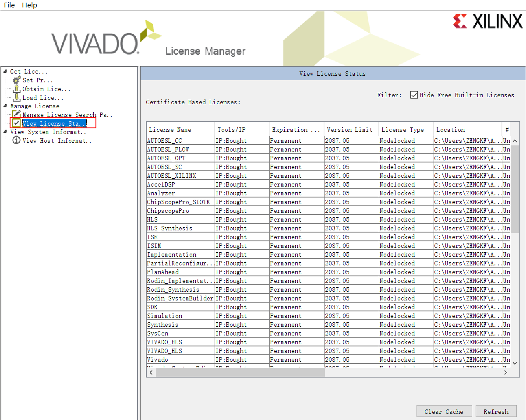
Task: Sort by Version Limit column header
Action: [351, 130]
